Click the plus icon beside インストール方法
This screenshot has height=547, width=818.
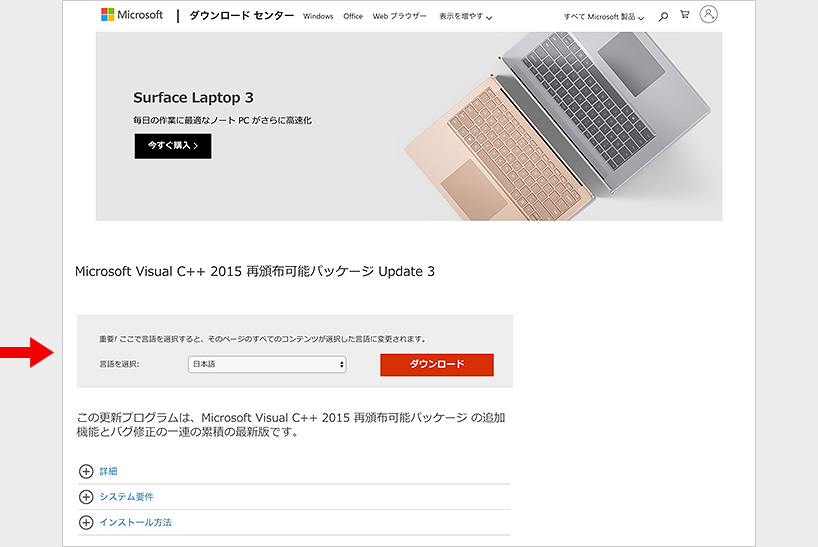(86, 522)
